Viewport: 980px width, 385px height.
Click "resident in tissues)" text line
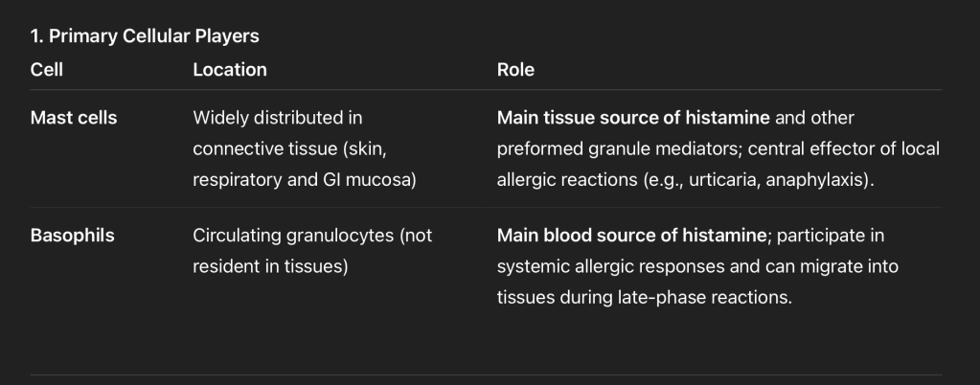click(269, 266)
